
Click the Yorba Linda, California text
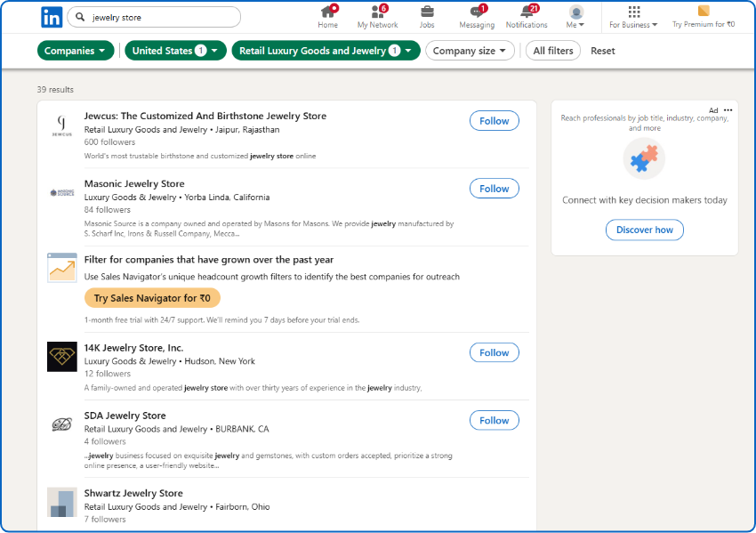point(227,198)
